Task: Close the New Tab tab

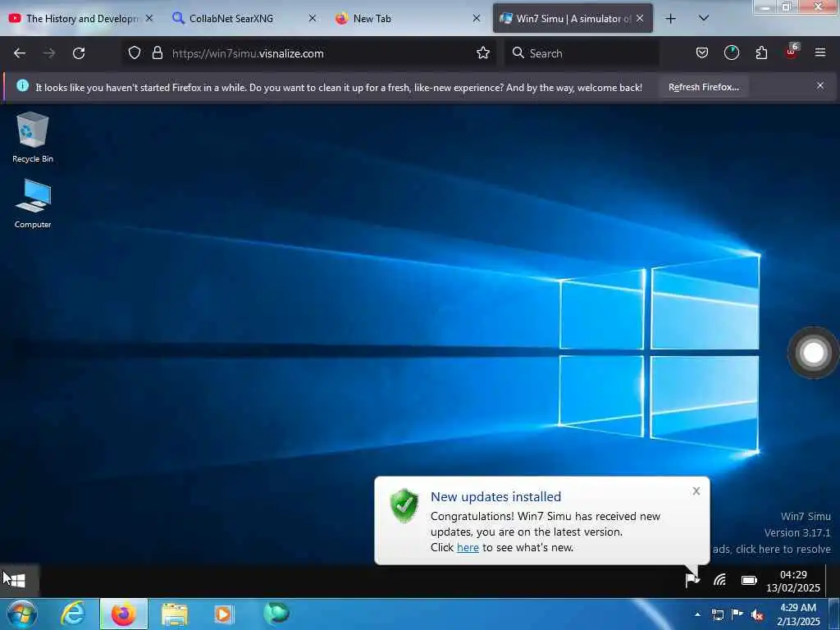Action: 477,19
